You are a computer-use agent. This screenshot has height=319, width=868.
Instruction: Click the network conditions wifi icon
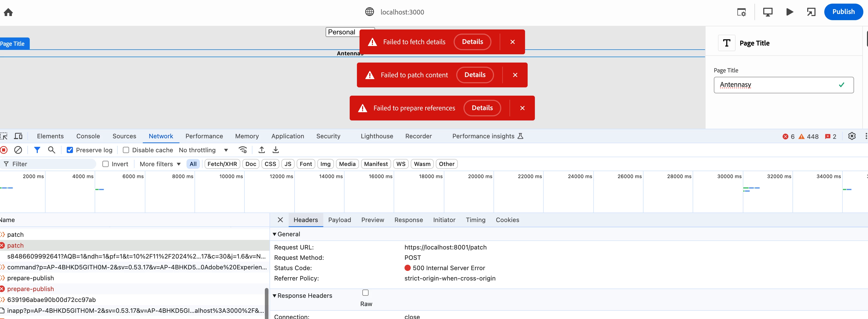[243, 150]
